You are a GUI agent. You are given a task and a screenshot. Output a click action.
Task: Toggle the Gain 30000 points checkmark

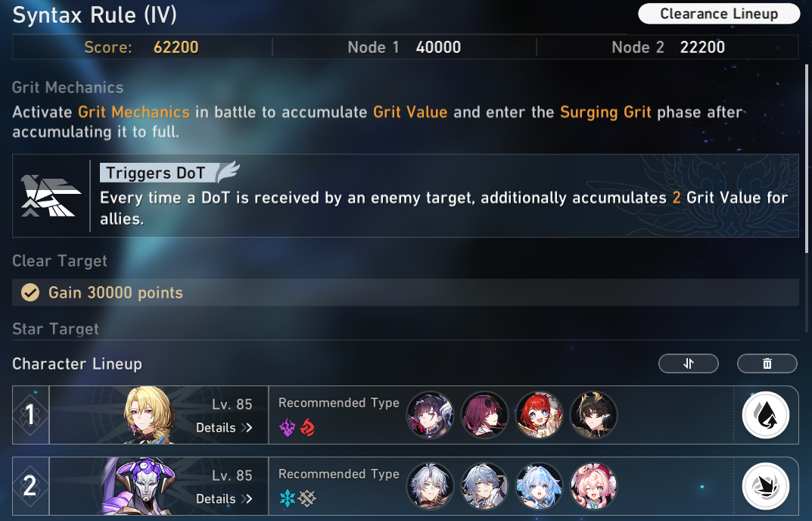pos(30,292)
